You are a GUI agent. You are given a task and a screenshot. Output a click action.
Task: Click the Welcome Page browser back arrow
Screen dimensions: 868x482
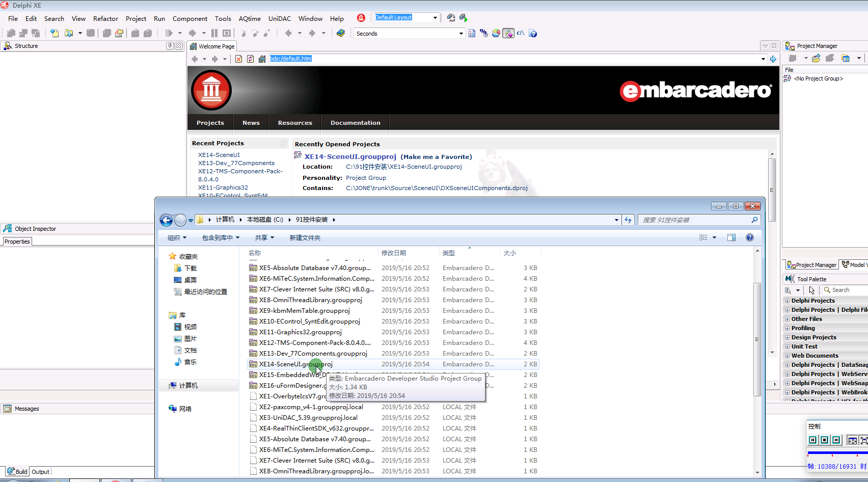pos(195,59)
